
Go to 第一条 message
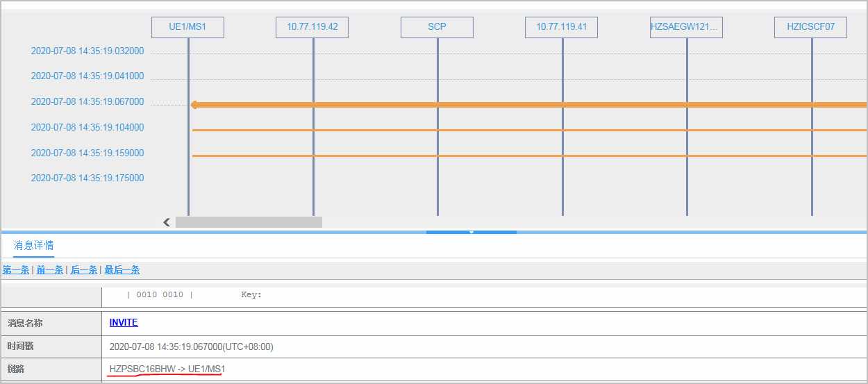[x=15, y=270]
